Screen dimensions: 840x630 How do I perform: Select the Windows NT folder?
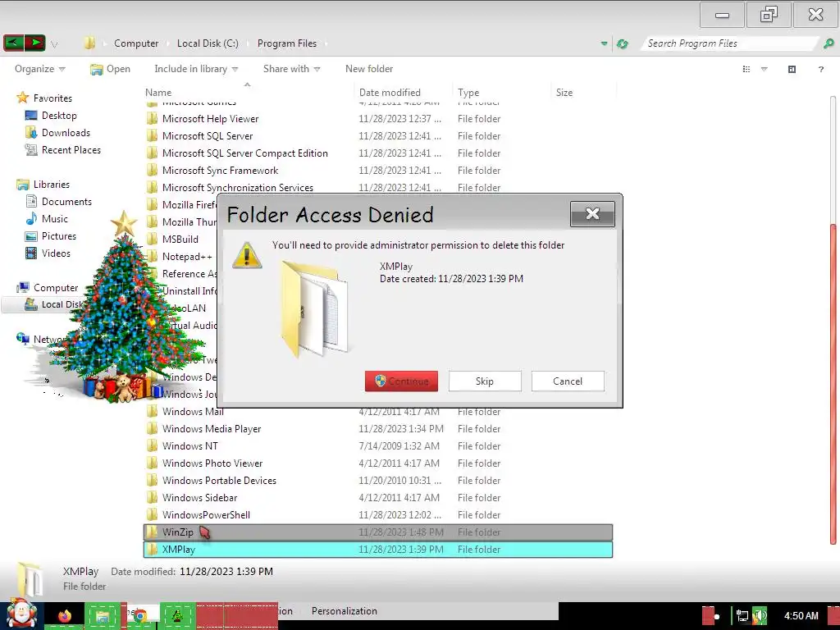point(190,445)
